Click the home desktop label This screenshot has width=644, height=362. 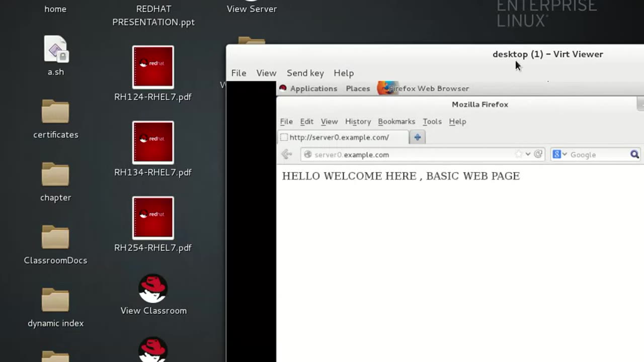[55, 9]
